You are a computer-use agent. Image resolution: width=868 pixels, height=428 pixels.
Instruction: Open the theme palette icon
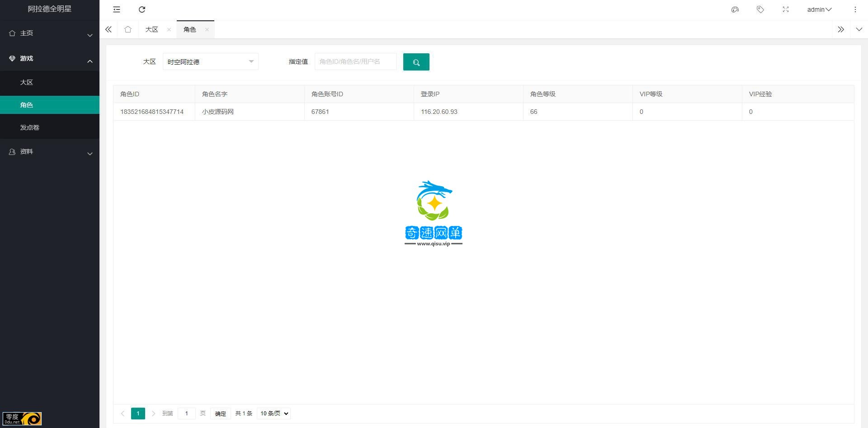tap(735, 9)
